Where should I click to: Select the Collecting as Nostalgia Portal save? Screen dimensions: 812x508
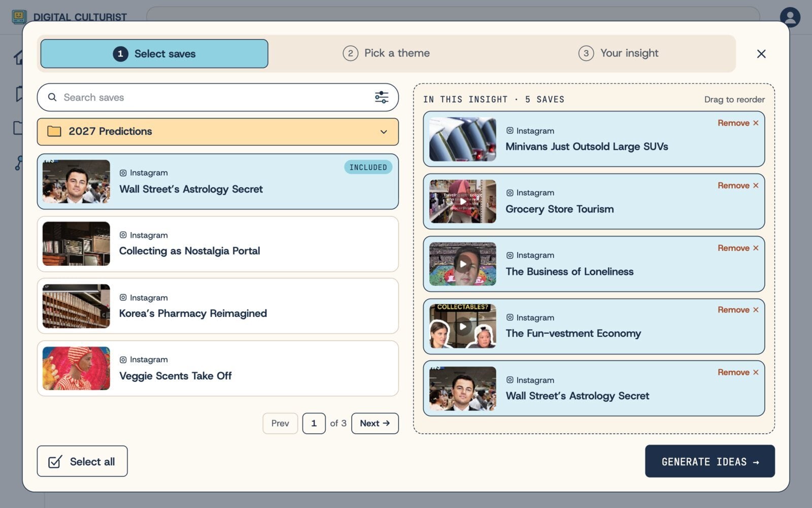click(218, 244)
